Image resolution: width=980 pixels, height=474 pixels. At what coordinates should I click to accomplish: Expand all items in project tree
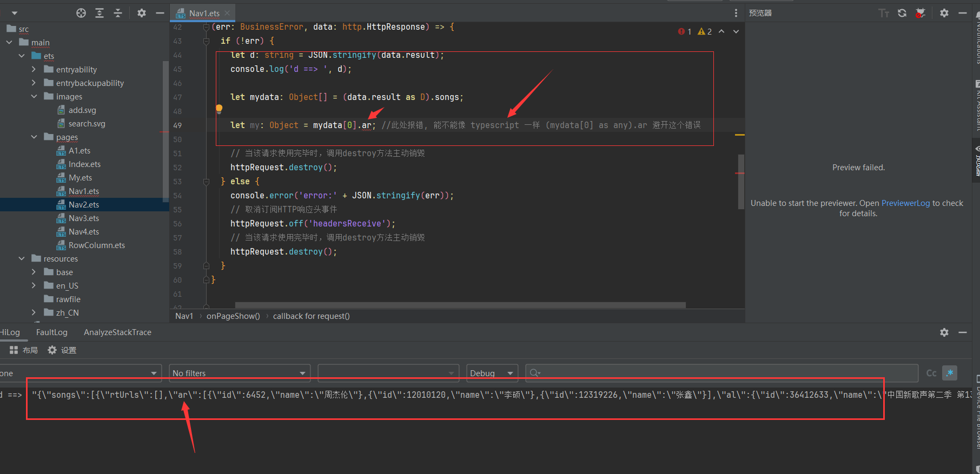[100, 13]
